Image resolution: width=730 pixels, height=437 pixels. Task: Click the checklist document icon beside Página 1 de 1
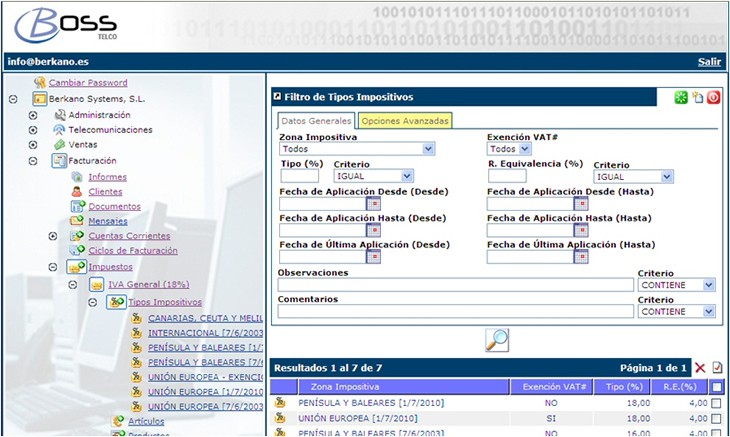point(716,368)
